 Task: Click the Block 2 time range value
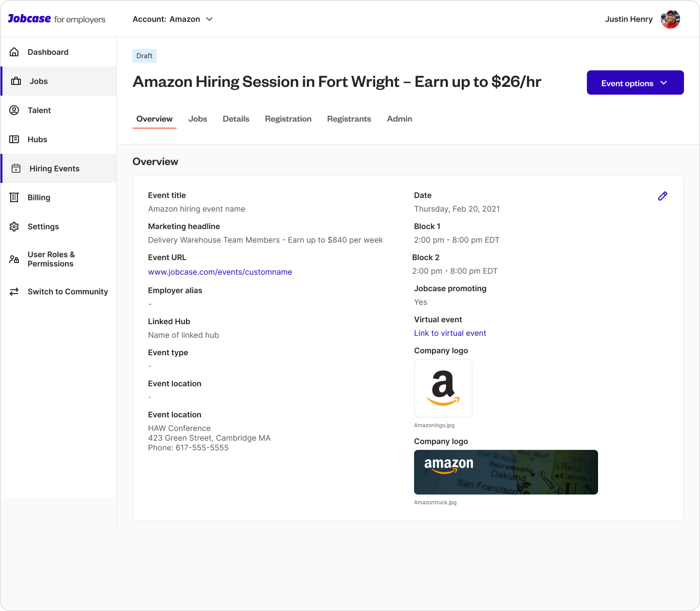pos(455,271)
